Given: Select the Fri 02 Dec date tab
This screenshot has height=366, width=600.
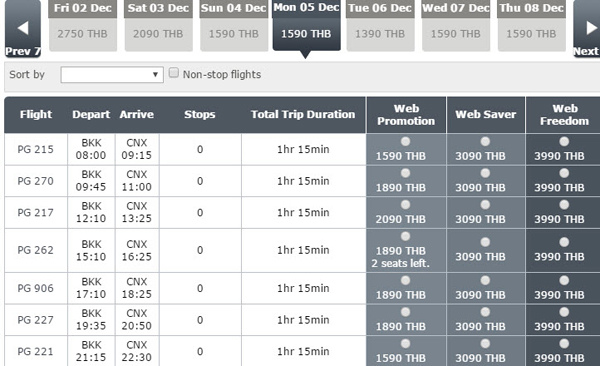Looking at the screenshot, I should tap(83, 26).
